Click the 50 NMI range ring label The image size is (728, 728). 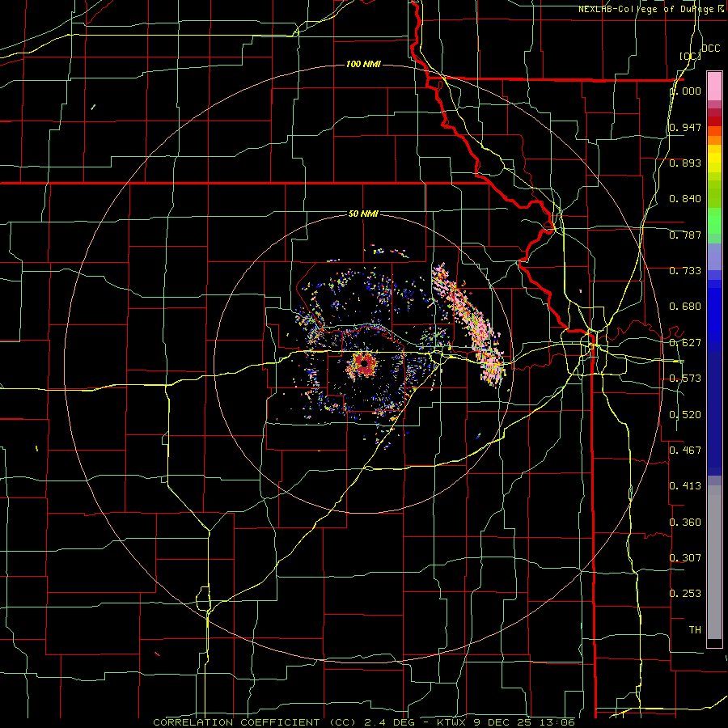(363, 214)
